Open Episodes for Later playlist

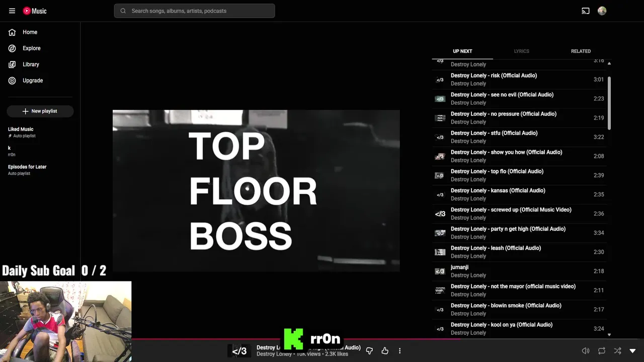(40, 169)
